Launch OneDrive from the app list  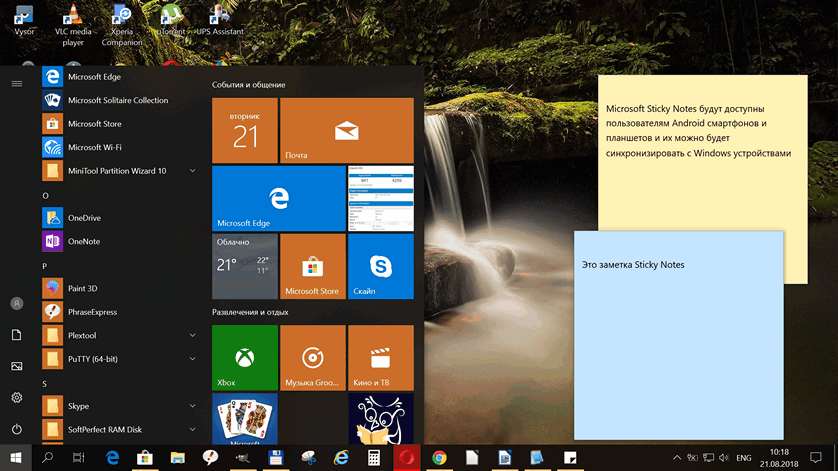coord(121,218)
